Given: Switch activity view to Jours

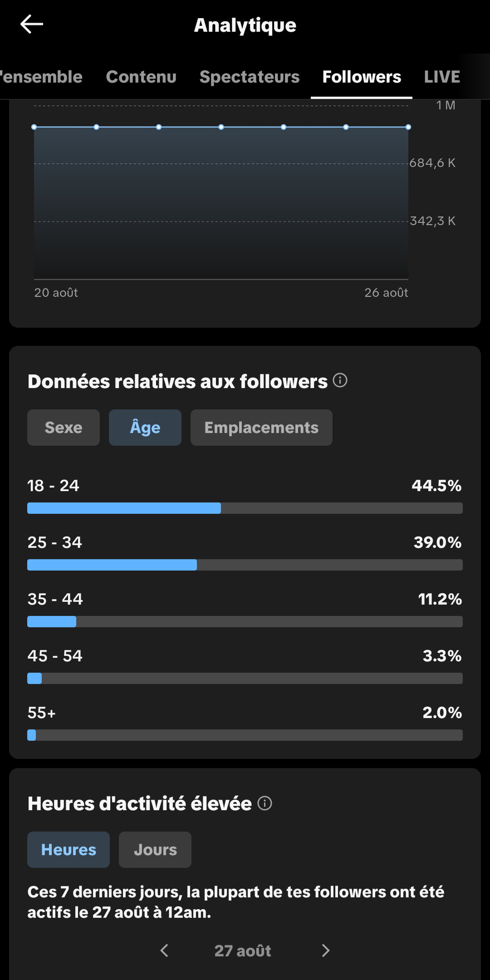Looking at the screenshot, I should coord(155,850).
